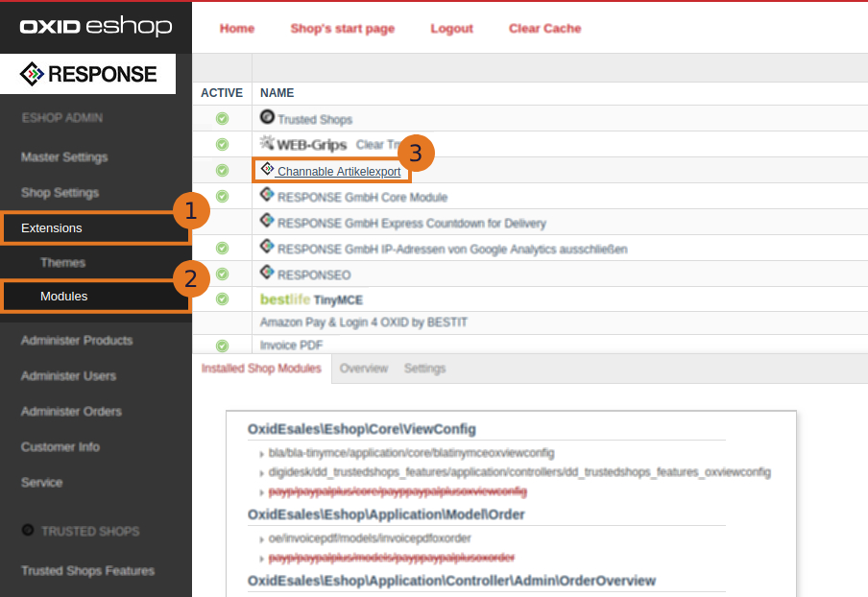Click the RESPONSE GmbH Core Module icon
This screenshot has width=868, height=597.
(267, 195)
